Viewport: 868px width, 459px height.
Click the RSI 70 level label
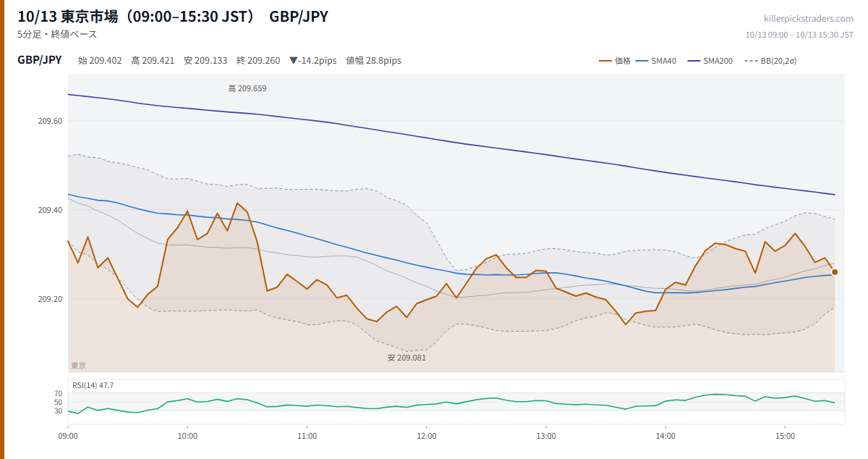click(x=58, y=393)
